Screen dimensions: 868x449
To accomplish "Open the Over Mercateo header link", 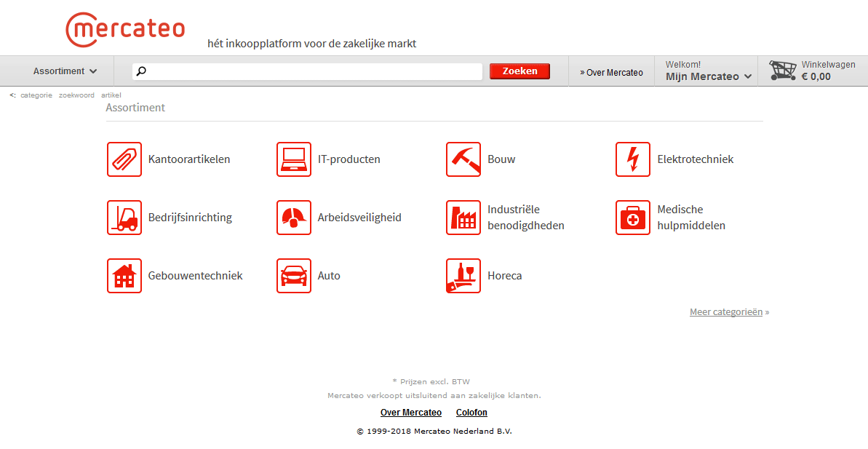I will [x=611, y=72].
